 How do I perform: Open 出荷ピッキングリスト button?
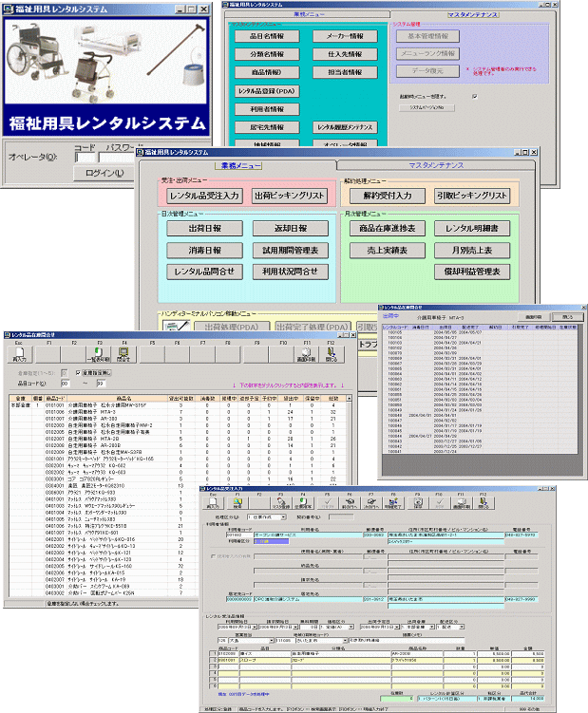[290, 196]
